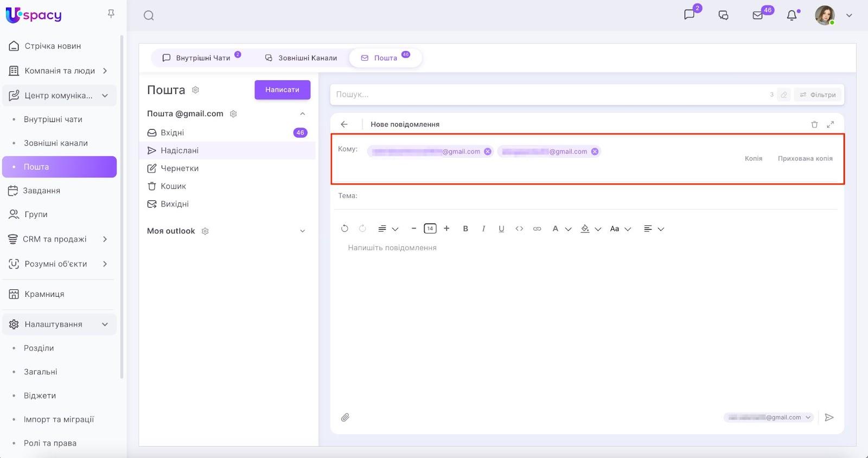This screenshot has width=868, height=458.
Task: Switch to Внутрішні Чати tab
Action: coord(202,58)
